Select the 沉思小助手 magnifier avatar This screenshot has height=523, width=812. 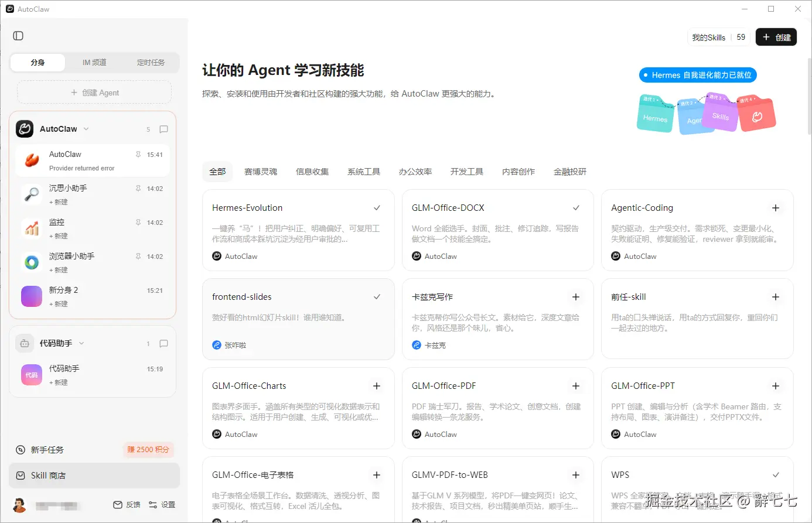click(32, 194)
